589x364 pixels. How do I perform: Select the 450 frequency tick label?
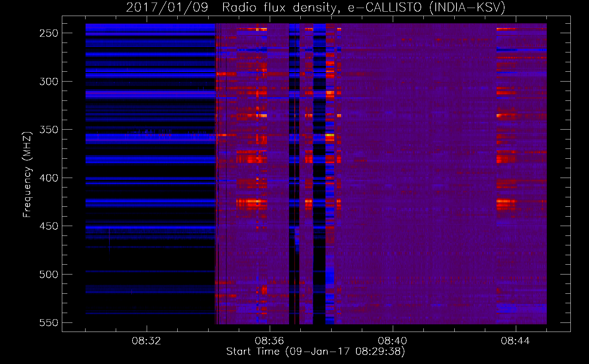[49, 226]
